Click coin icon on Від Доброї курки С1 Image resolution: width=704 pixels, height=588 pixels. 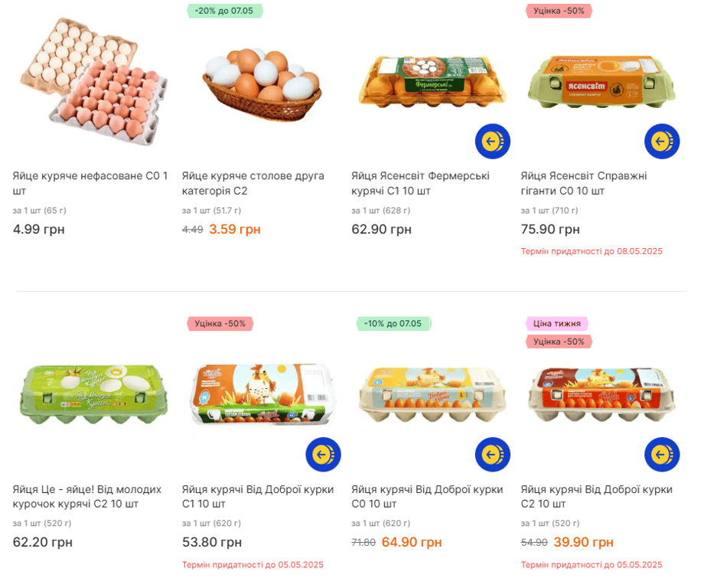323,455
